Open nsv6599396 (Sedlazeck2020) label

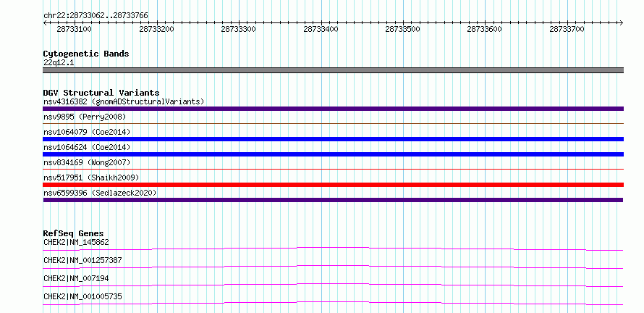point(100,193)
